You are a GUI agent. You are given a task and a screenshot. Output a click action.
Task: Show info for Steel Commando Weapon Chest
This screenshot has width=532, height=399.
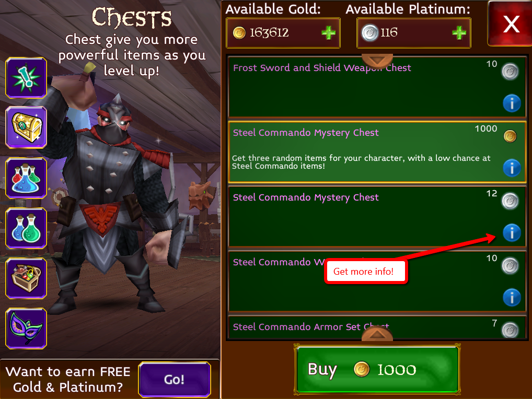pyautogui.click(x=512, y=297)
